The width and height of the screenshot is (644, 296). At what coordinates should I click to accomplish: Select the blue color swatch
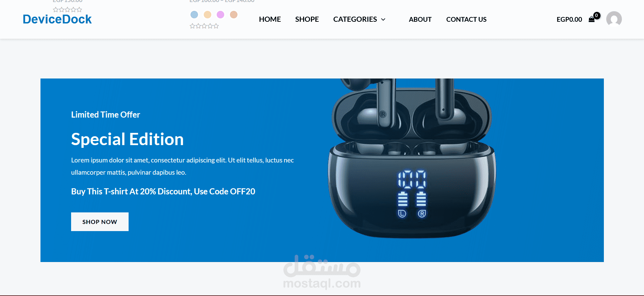pos(194,15)
